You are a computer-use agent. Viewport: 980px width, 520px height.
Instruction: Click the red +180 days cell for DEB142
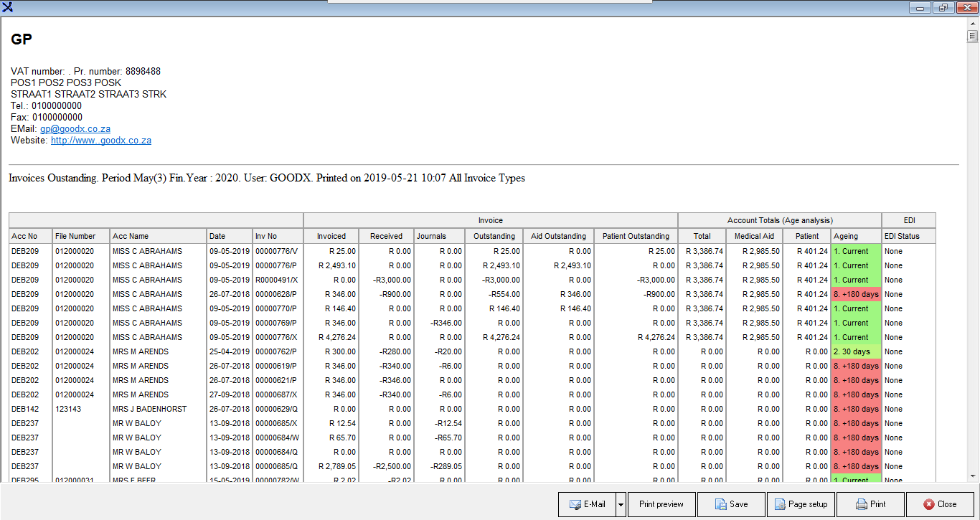point(856,409)
